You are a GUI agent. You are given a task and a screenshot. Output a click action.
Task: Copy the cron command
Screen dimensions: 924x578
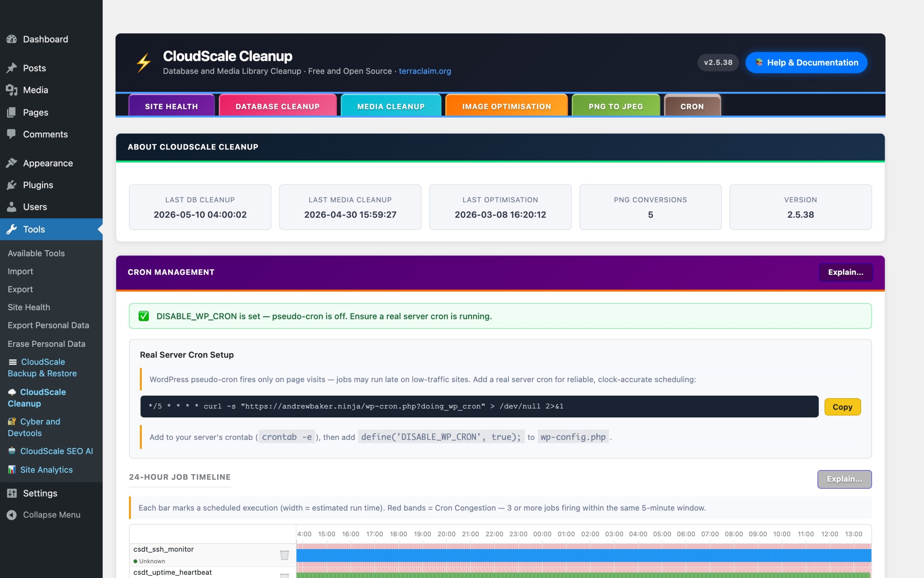[842, 407]
